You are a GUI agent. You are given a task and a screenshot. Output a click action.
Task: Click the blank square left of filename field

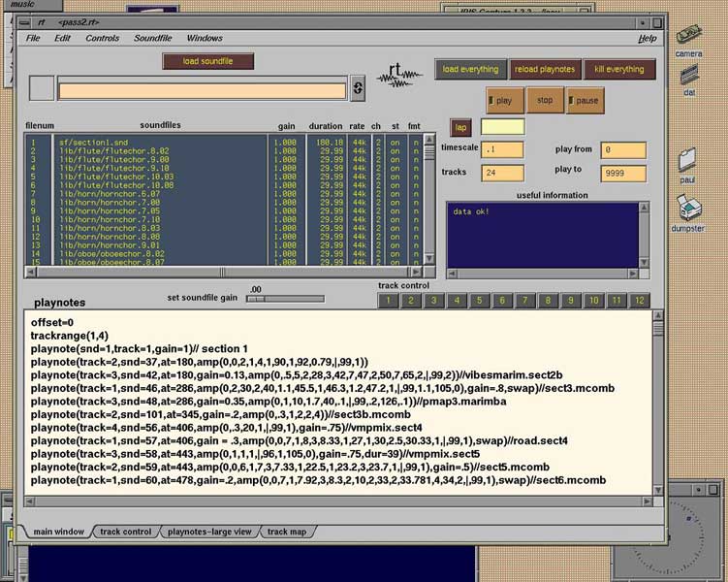(x=42, y=88)
